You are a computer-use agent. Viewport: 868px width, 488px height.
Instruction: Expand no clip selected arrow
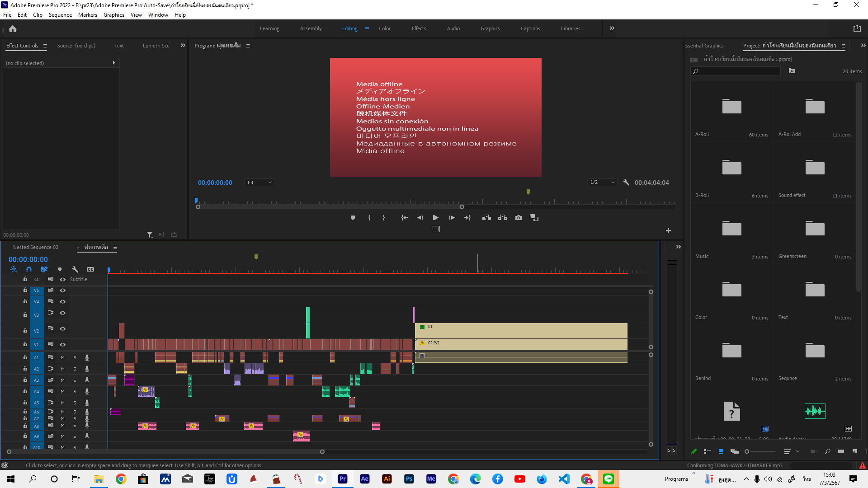pyautogui.click(x=114, y=63)
